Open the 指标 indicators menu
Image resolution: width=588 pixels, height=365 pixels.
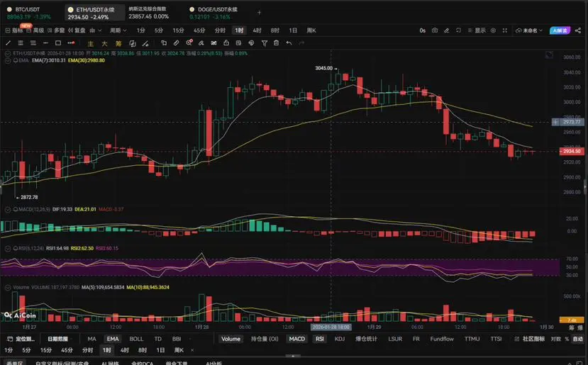coord(14,30)
